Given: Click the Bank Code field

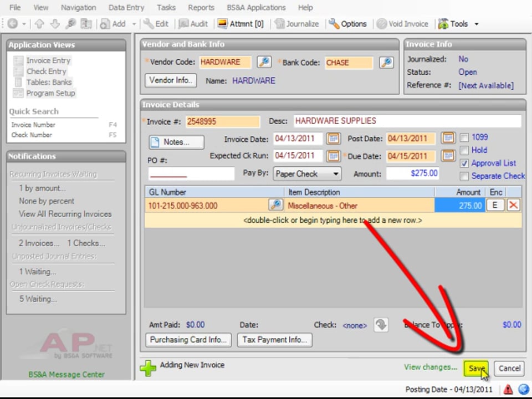Looking at the screenshot, I should click(349, 63).
